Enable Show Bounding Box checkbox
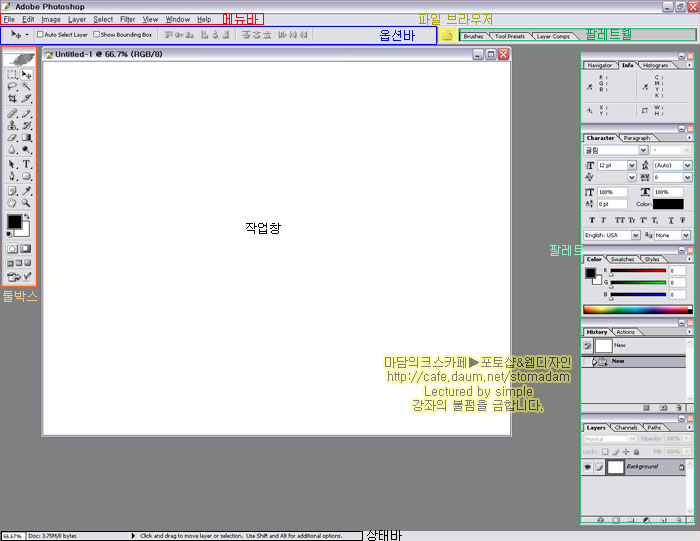The height and width of the screenshot is (541, 700). [x=96, y=34]
